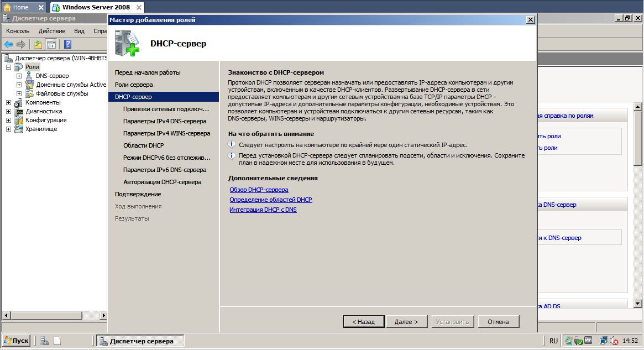Image resolution: width=644 pixels, height=350 pixels.
Task: Go to Параметры IPv4 WINS-сервера step
Action: pyautogui.click(x=166, y=133)
